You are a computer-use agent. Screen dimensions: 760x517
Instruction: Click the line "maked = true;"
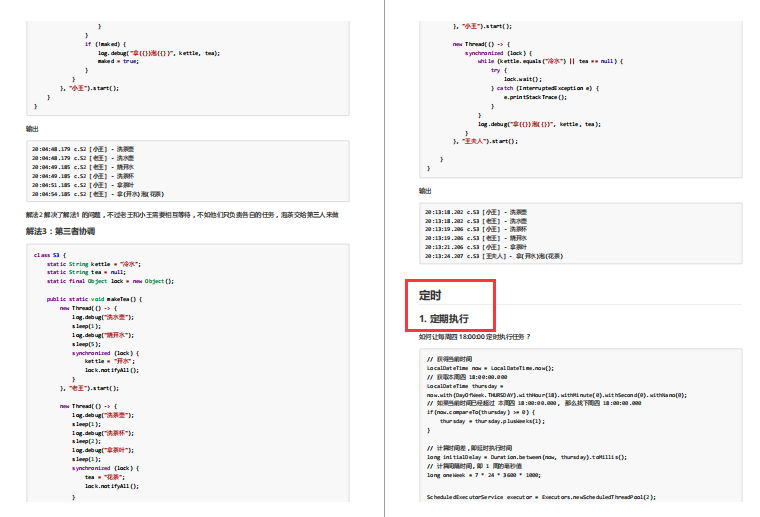(118, 61)
